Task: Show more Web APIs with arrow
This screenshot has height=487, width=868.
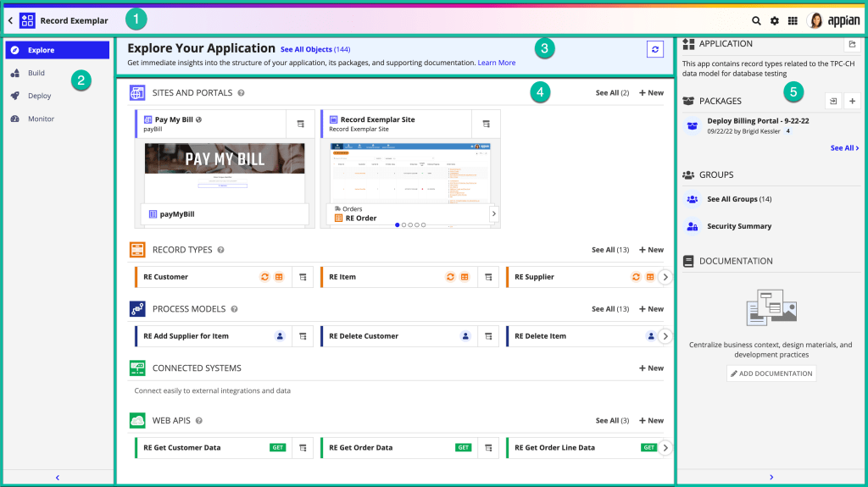Action: click(x=665, y=447)
